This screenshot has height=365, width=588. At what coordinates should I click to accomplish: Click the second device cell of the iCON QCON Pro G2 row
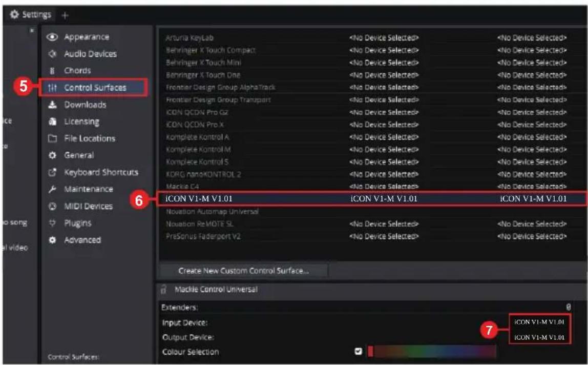point(532,112)
